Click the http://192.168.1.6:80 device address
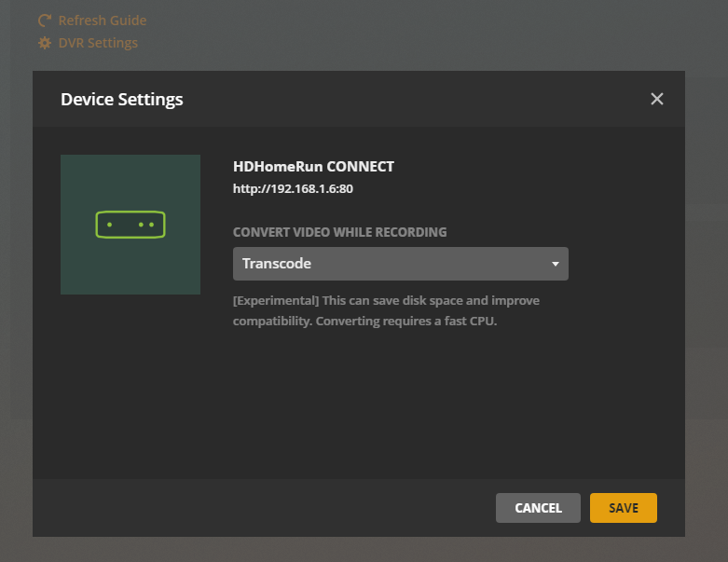Image resolution: width=728 pixels, height=562 pixels. click(x=293, y=189)
